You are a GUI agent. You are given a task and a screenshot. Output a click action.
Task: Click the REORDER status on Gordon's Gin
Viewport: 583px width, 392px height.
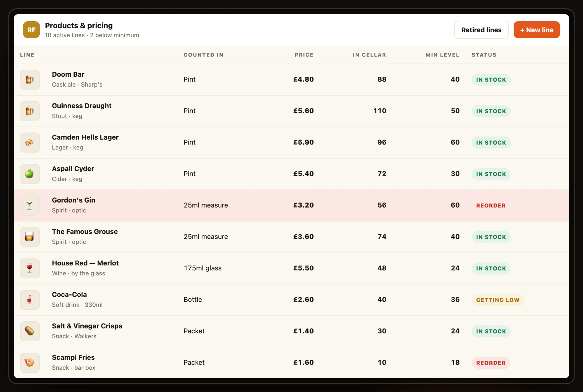pos(491,205)
